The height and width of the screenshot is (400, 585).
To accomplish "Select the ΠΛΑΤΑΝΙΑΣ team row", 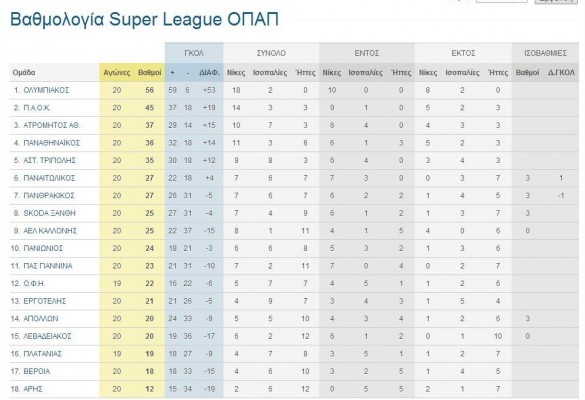I will coord(294,354).
